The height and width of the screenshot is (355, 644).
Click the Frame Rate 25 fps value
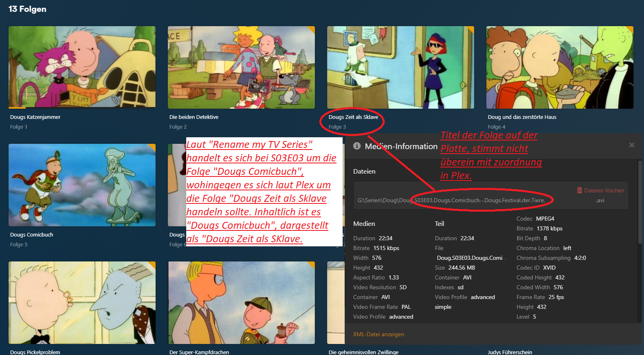(556, 297)
